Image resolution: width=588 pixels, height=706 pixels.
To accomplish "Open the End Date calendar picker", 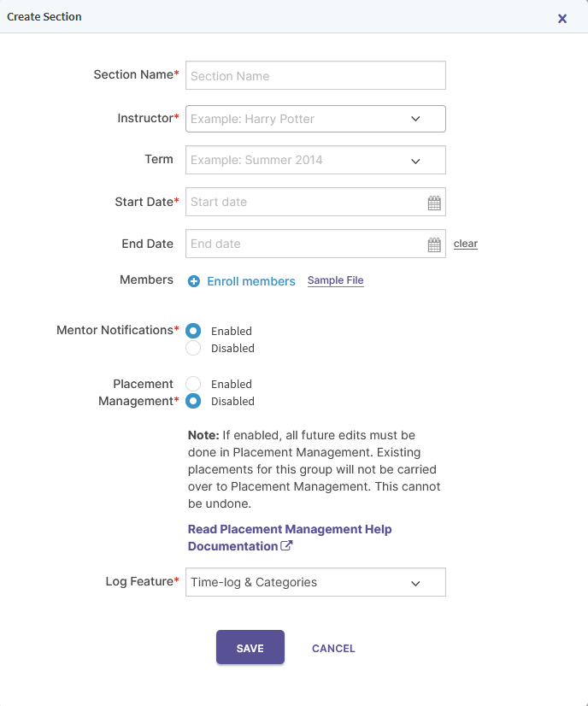I will pyautogui.click(x=434, y=244).
